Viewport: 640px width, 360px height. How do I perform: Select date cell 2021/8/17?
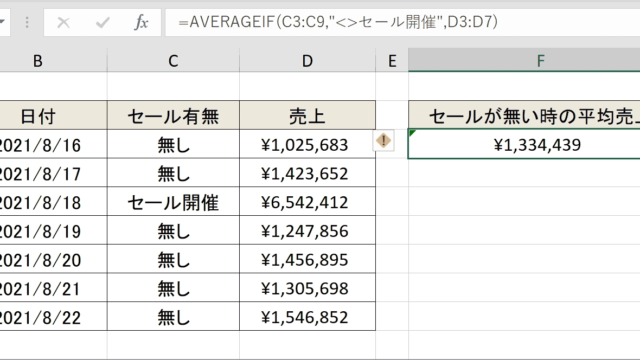(x=53, y=173)
